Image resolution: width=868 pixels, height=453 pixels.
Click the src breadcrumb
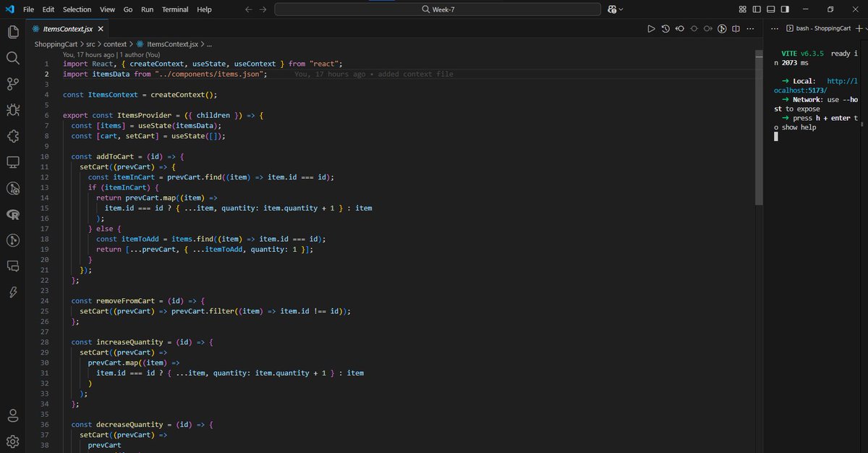click(x=90, y=44)
